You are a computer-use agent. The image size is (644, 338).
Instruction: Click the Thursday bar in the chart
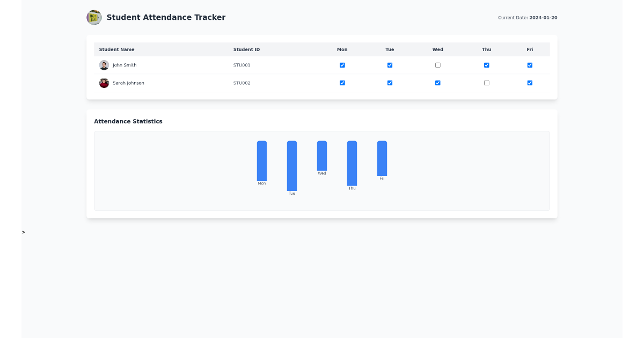(x=352, y=163)
